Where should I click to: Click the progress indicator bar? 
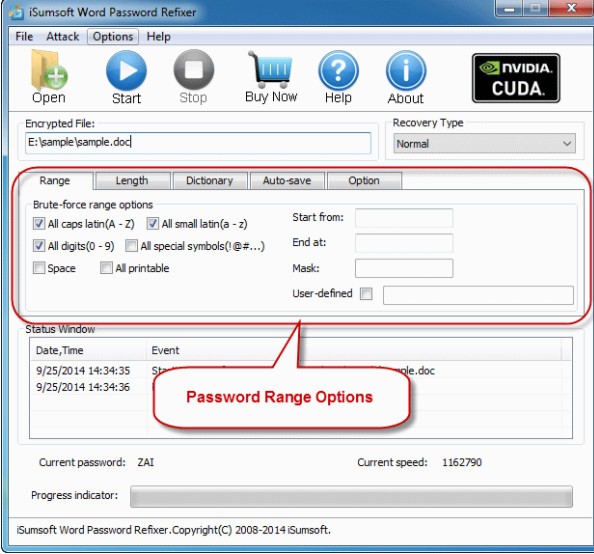point(351,496)
